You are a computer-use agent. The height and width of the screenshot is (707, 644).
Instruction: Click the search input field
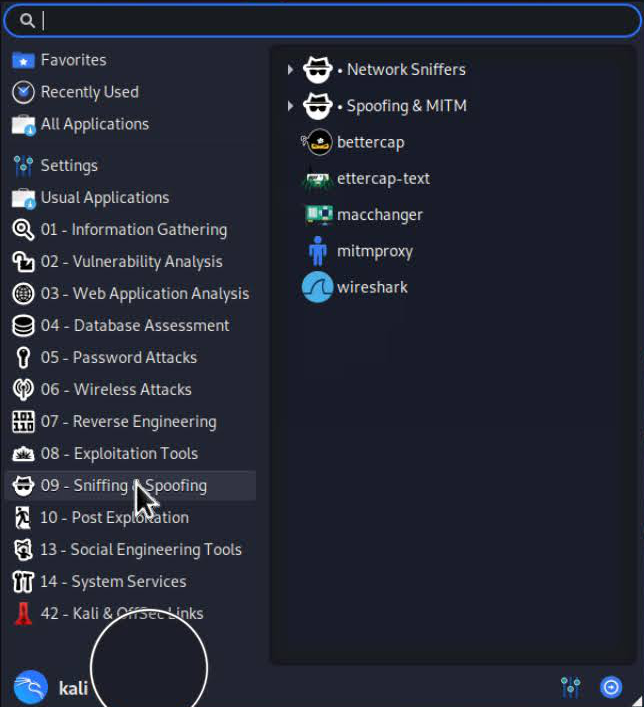tap(322, 21)
